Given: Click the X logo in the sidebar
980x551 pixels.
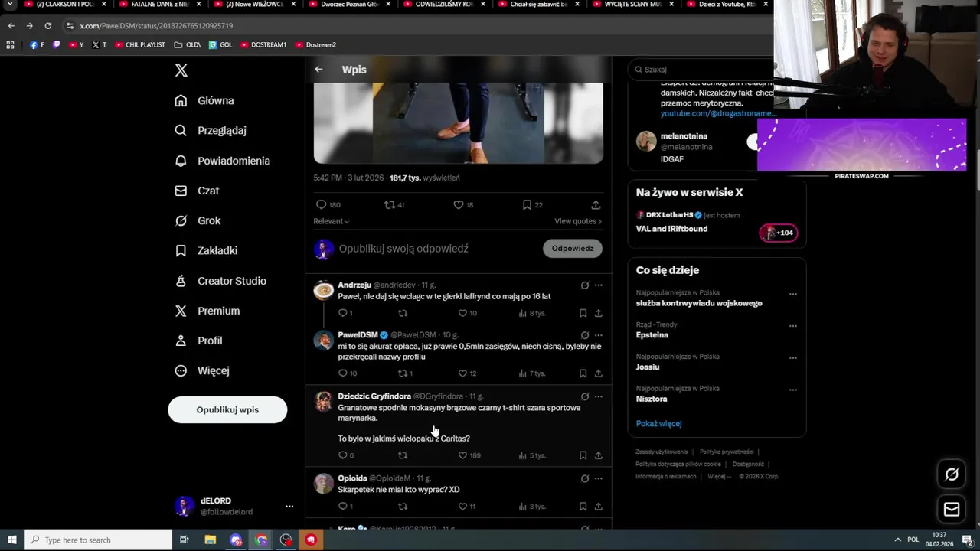Looking at the screenshot, I should click(181, 70).
